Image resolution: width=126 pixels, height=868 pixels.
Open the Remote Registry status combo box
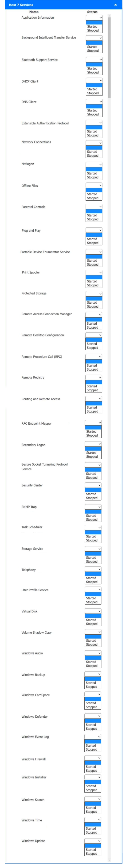pos(94,377)
